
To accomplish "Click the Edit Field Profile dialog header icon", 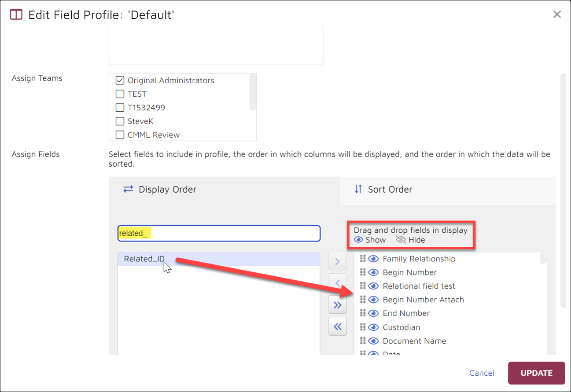I will [15, 14].
